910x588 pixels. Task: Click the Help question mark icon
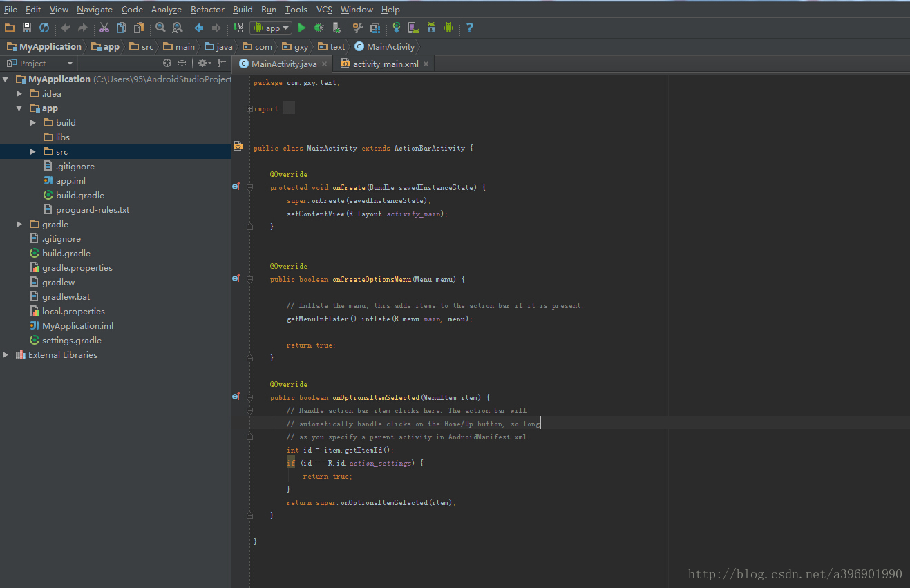(469, 28)
